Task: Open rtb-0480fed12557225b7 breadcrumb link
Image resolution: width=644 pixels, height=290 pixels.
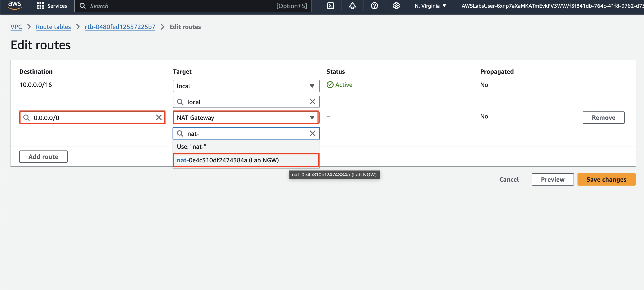Action: [x=120, y=27]
